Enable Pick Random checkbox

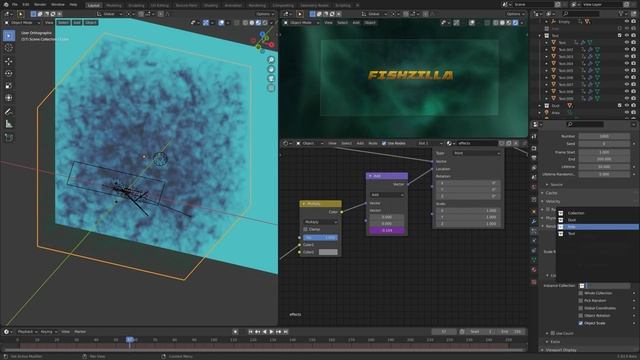(x=581, y=300)
